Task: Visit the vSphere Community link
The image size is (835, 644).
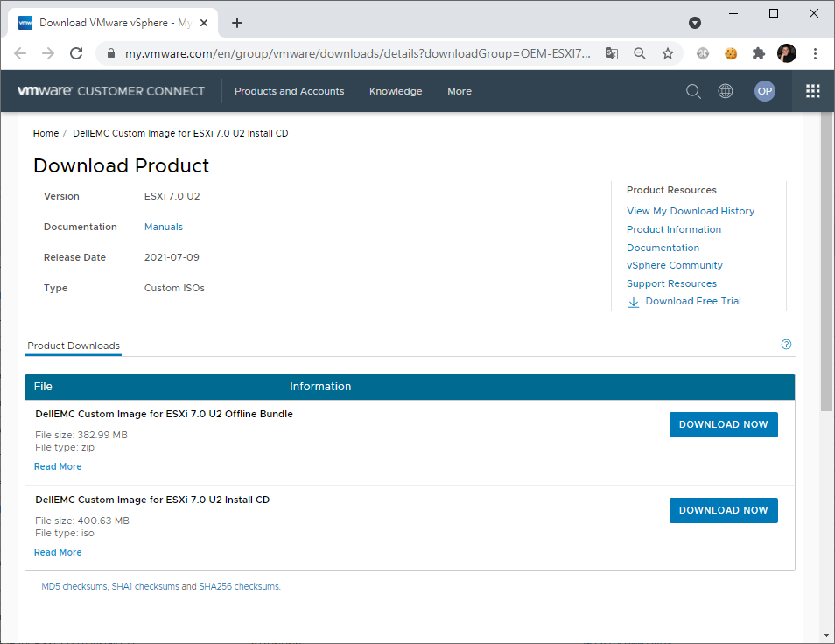Action: (675, 265)
